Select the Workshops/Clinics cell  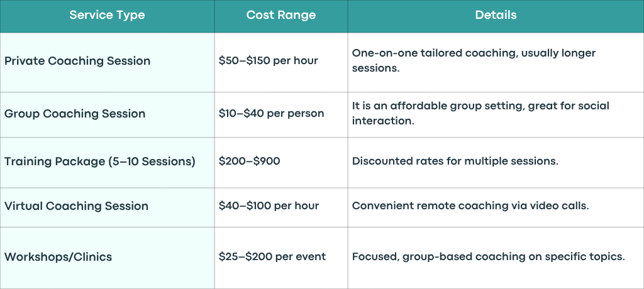point(107,258)
